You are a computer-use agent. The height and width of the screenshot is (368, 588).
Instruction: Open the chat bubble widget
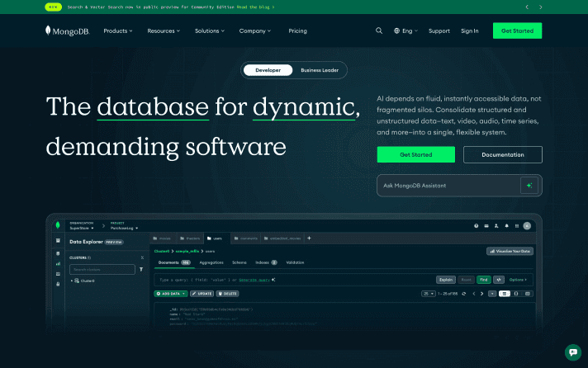pyautogui.click(x=573, y=352)
